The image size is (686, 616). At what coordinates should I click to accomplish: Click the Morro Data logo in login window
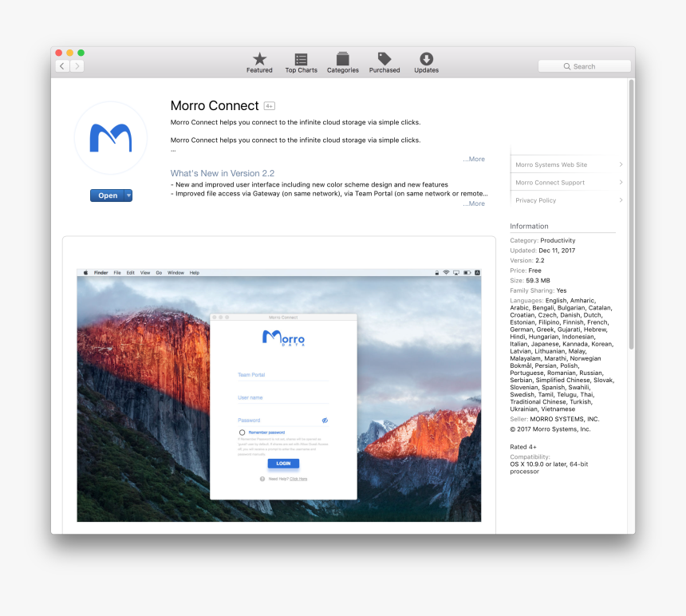coord(283,338)
